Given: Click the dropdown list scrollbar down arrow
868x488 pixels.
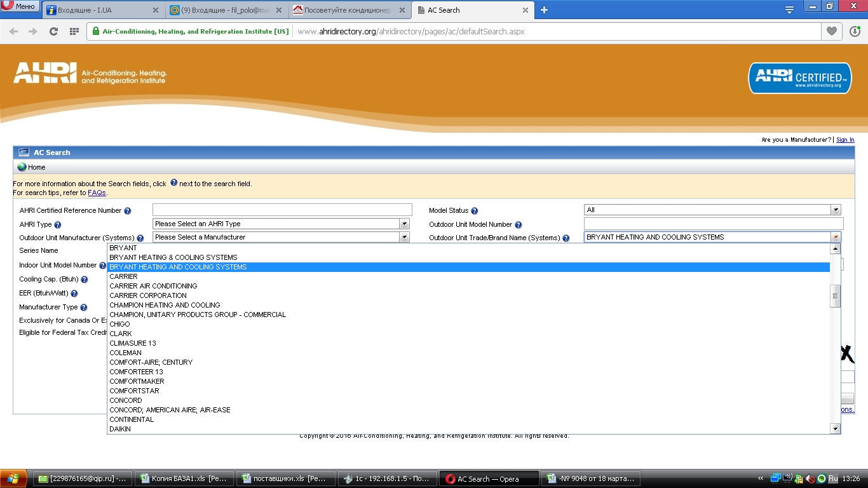Looking at the screenshot, I should click(x=836, y=429).
